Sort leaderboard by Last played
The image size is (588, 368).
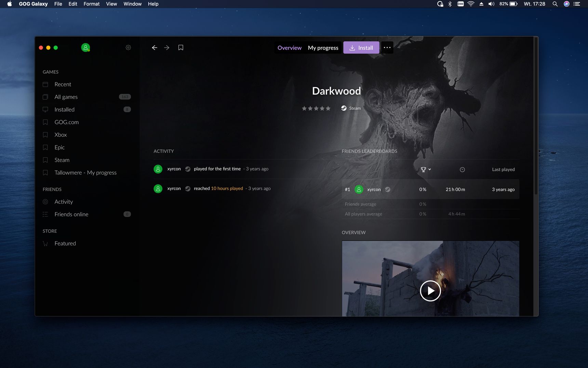503,169
